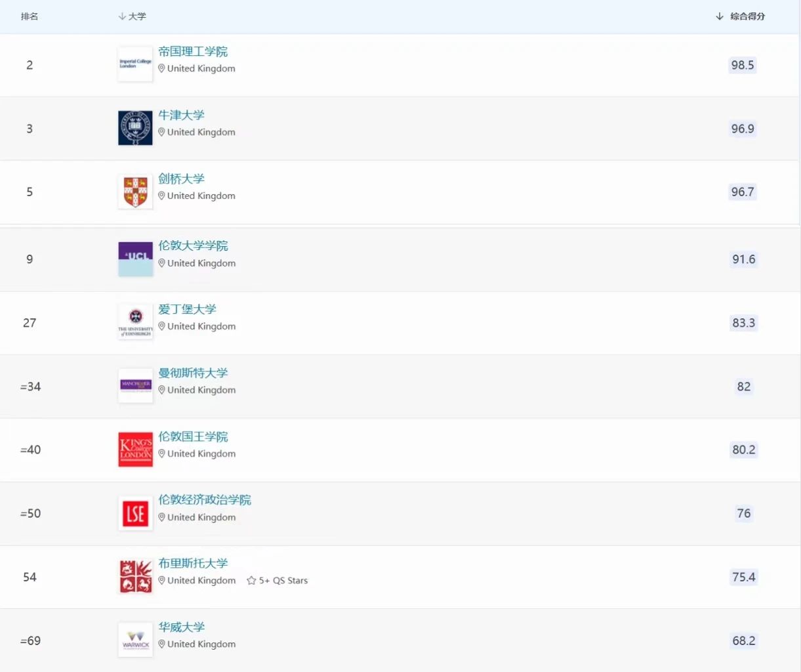Select the overall score 80.2
The image size is (801, 672).
pos(744,450)
